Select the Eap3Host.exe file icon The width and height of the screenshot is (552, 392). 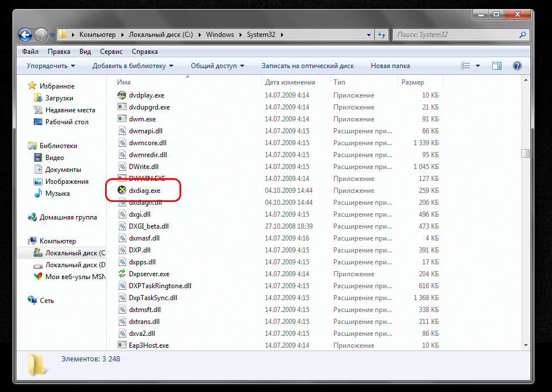[x=122, y=345]
